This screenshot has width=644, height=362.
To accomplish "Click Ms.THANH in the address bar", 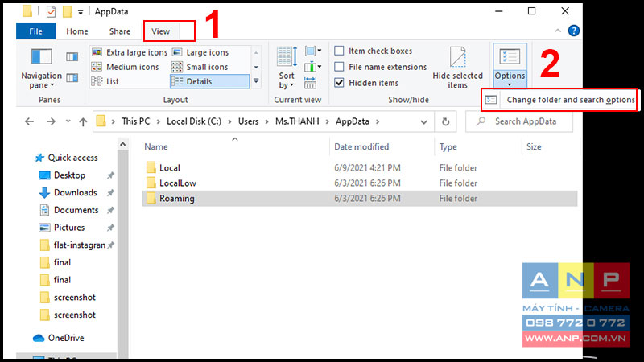I will (x=297, y=121).
